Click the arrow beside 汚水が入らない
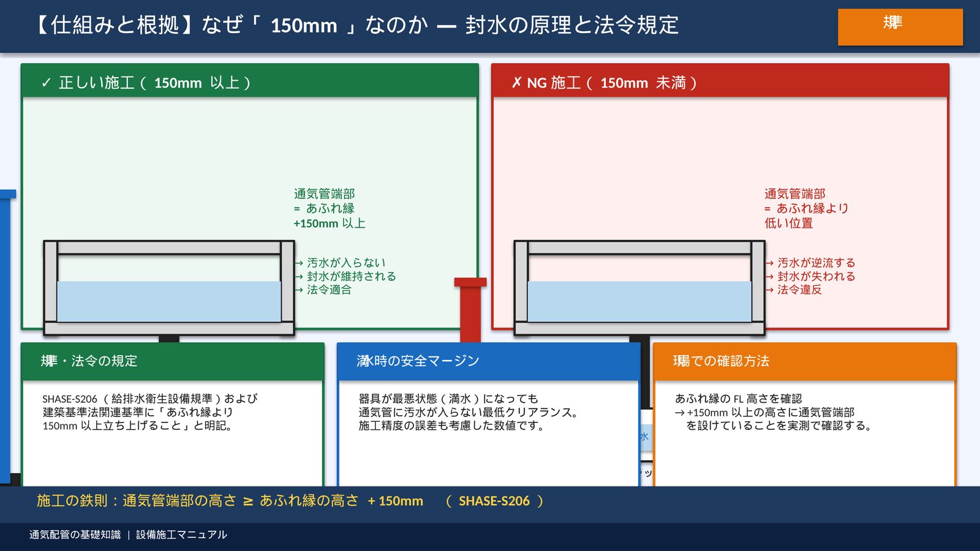The width and height of the screenshot is (980, 551). click(x=299, y=263)
